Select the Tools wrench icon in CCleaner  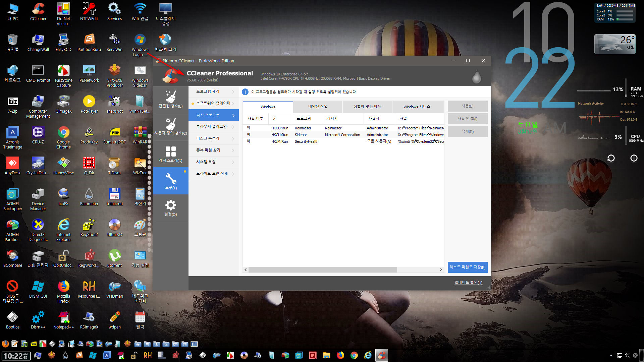(170, 181)
